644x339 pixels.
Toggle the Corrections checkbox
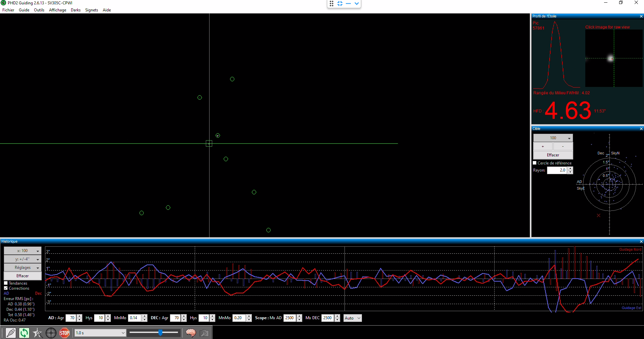tap(6, 288)
